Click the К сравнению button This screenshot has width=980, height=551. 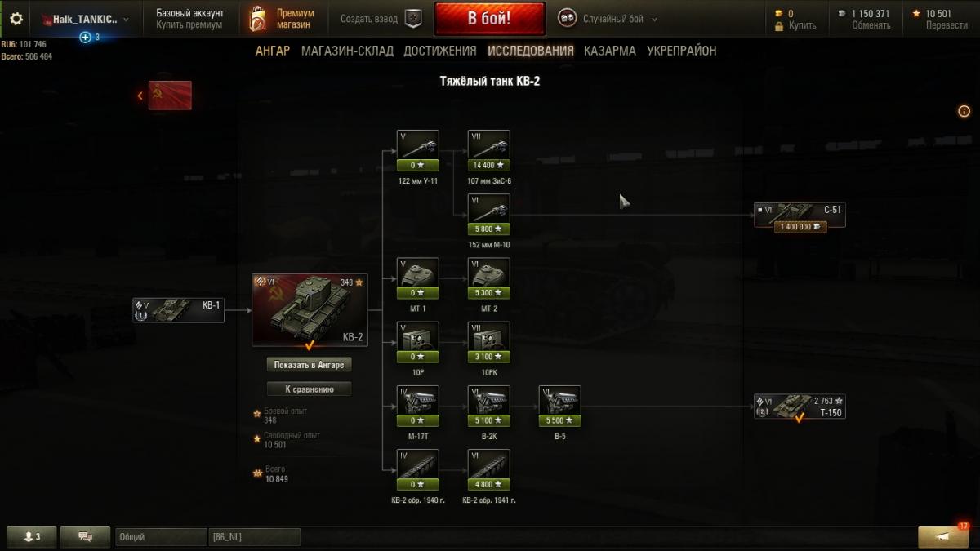tap(310, 389)
